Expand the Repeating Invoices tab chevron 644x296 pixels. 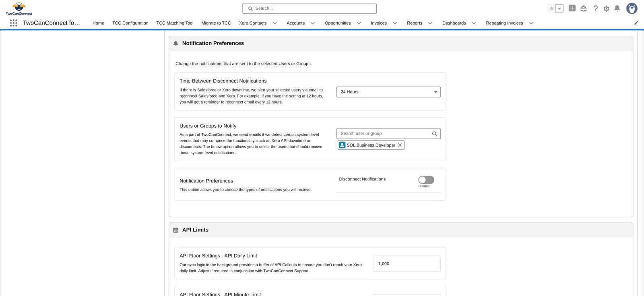(531, 23)
